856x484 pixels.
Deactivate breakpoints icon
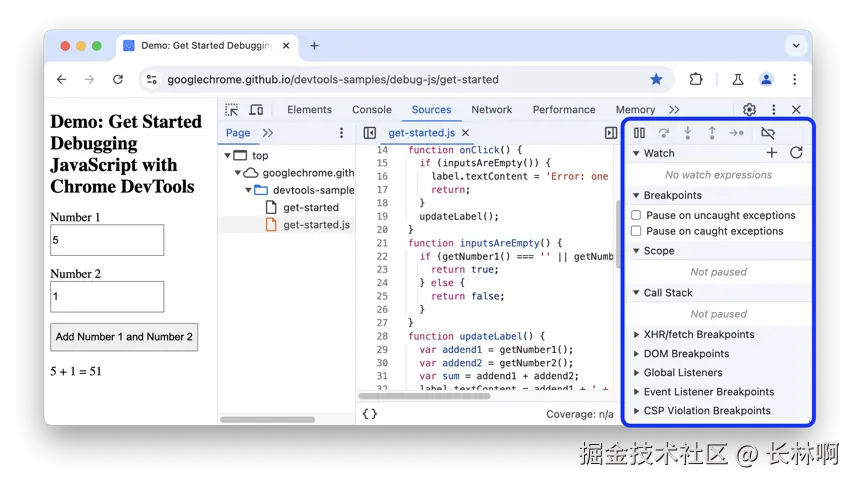point(768,133)
